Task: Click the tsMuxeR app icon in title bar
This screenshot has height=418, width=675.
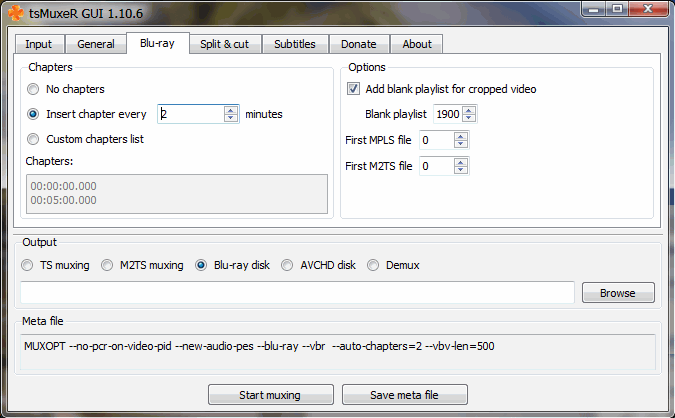Action: coord(15,13)
